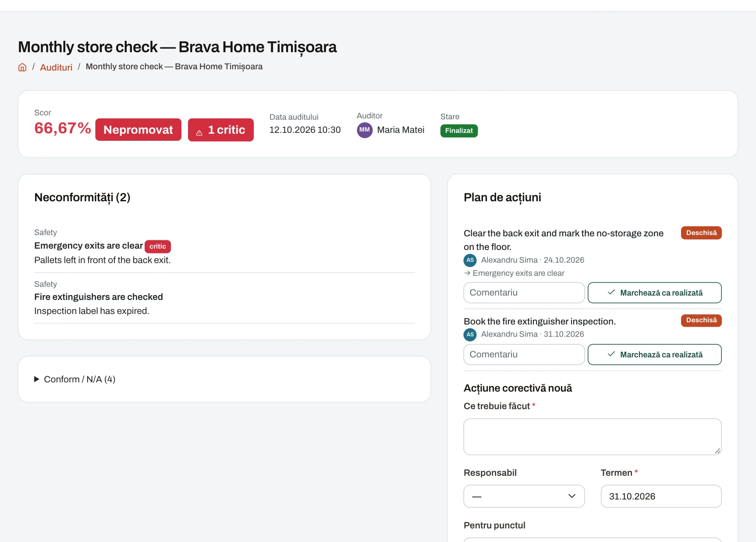756x542 pixels.
Task: Focus the Comentariu field for the extinguisher action
Action: 524,354
